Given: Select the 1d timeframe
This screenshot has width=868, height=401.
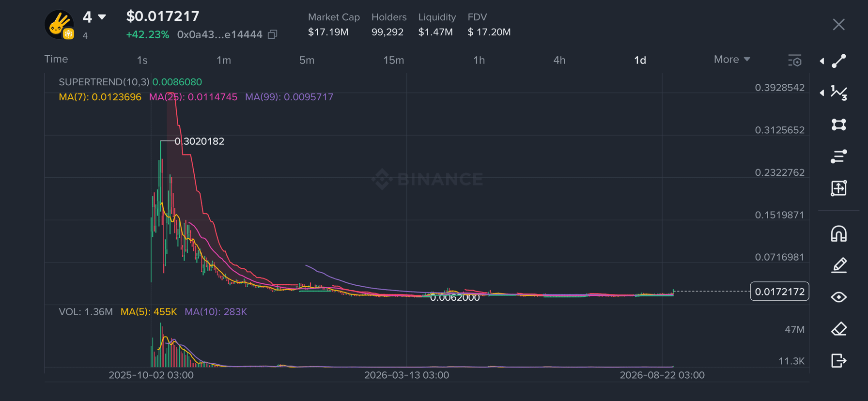Looking at the screenshot, I should point(640,60).
